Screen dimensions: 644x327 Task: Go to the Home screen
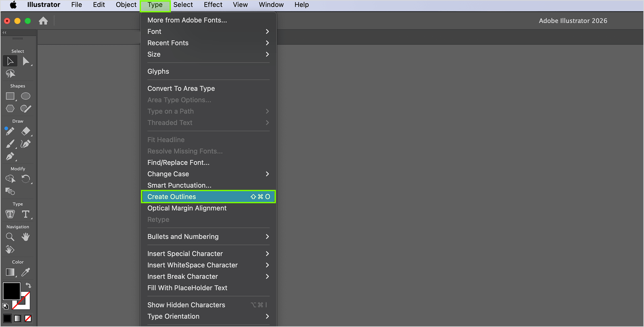43,21
